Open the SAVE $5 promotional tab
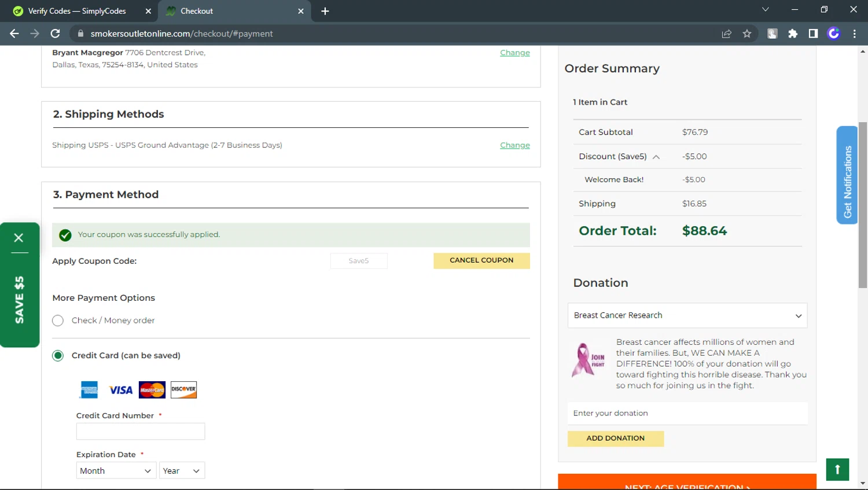 20,300
